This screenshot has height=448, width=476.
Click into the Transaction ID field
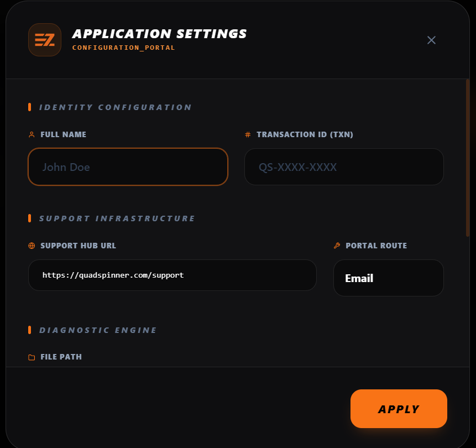(x=344, y=166)
